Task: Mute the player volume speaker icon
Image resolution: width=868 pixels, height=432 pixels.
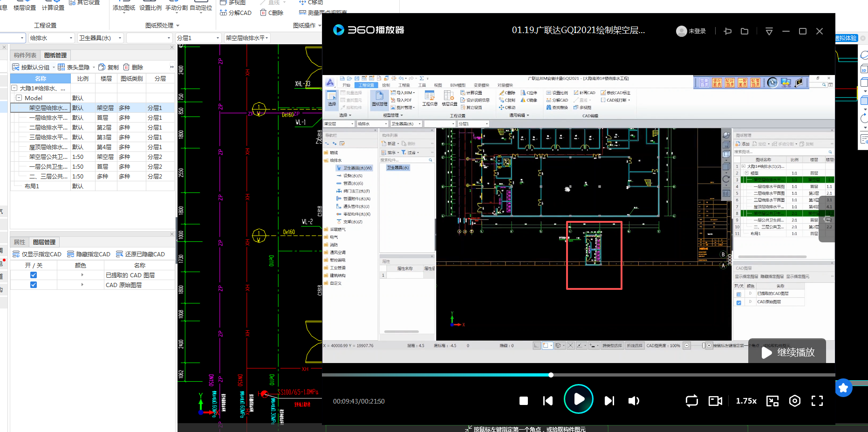Action: point(634,401)
